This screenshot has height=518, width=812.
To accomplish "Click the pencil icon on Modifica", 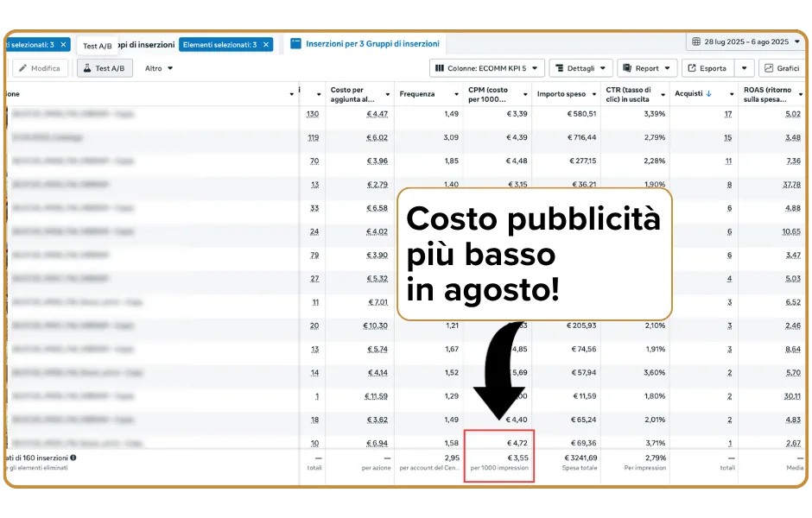I will coord(22,68).
